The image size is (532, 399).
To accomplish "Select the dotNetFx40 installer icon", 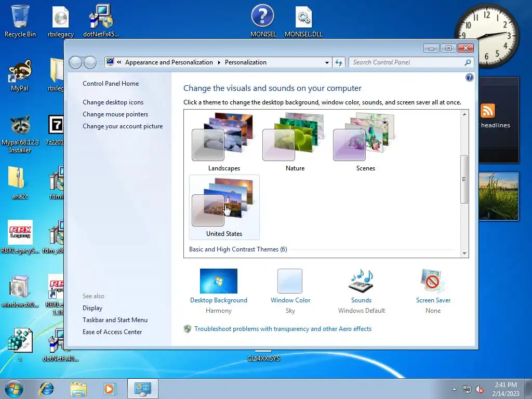I will (60, 345).
